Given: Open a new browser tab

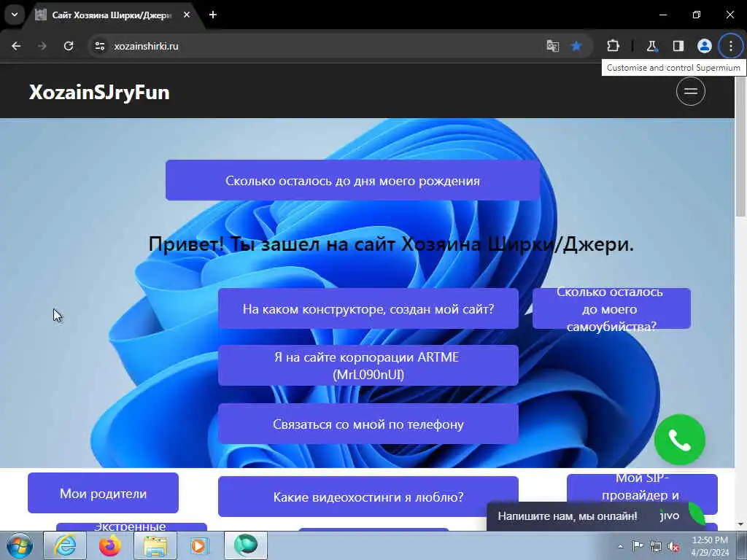Looking at the screenshot, I should pyautogui.click(x=213, y=15).
